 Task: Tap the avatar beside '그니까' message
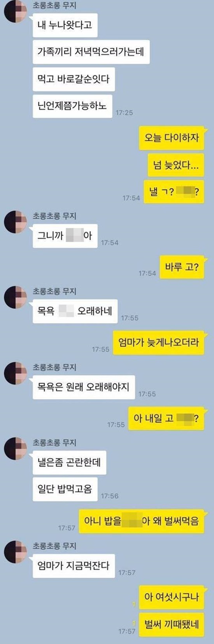[15, 222]
